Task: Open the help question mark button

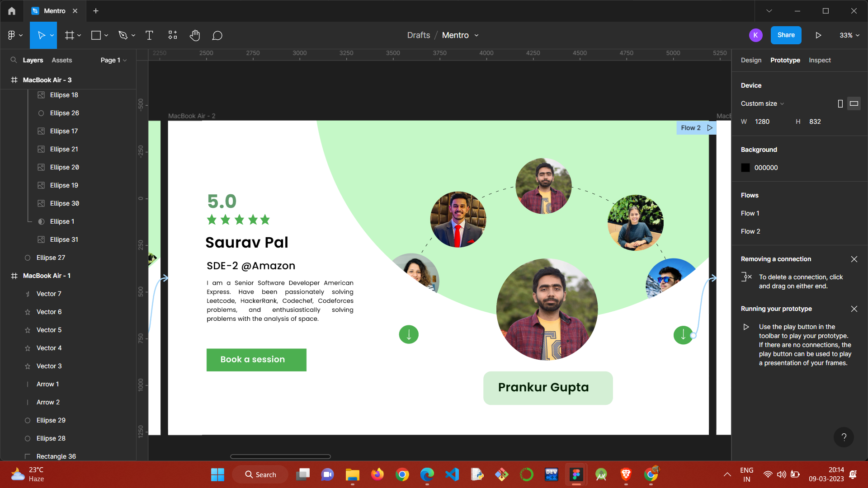Action: click(844, 437)
